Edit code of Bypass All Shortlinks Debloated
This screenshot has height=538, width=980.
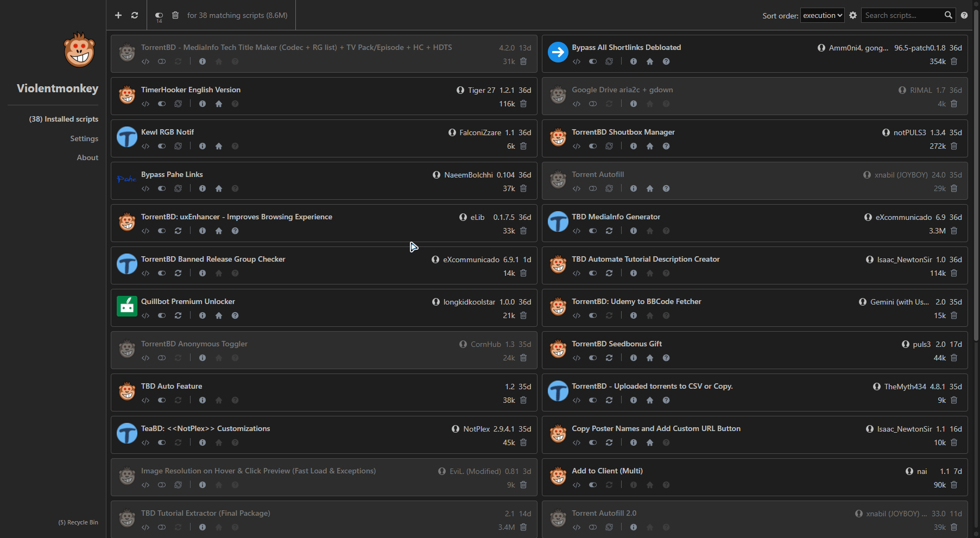pos(577,61)
